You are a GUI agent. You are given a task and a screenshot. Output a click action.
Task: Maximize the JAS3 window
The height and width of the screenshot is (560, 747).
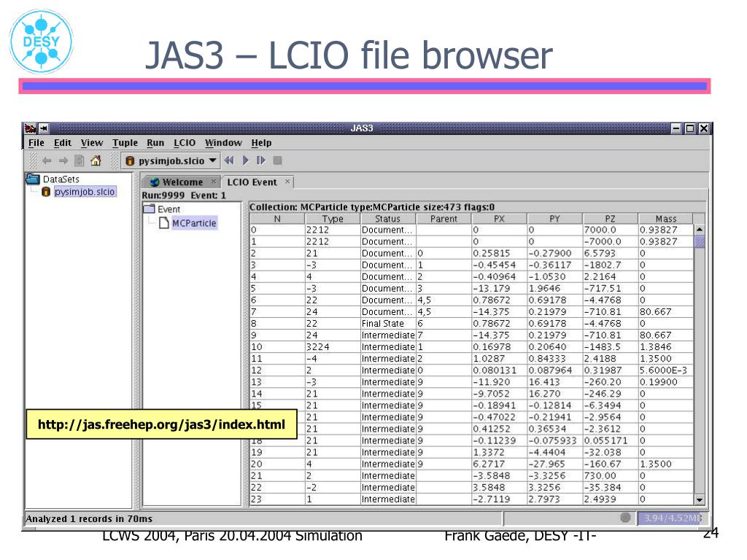(x=689, y=128)
